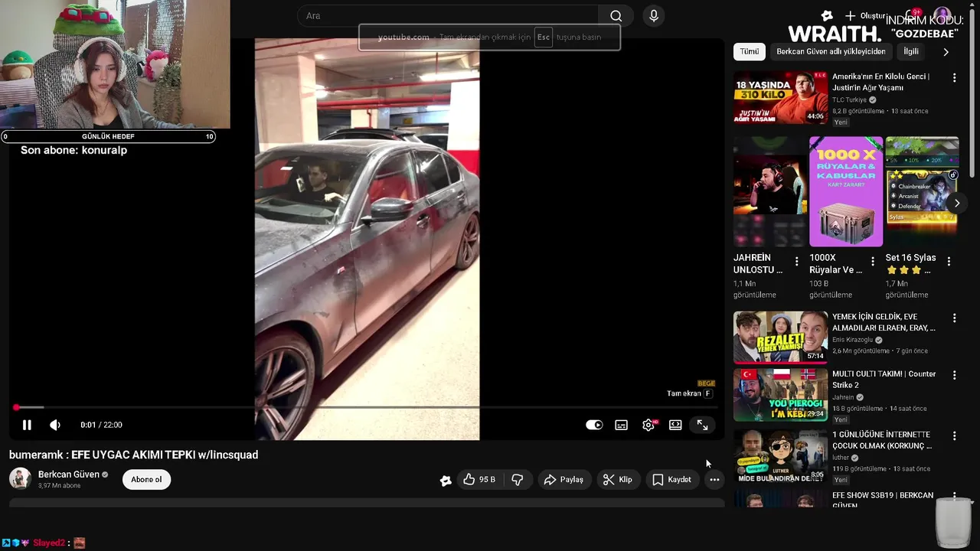The width and height of the screenshot is (980, 551).
Task: Toggle autoplay switch in player
Action: point(594,425)
